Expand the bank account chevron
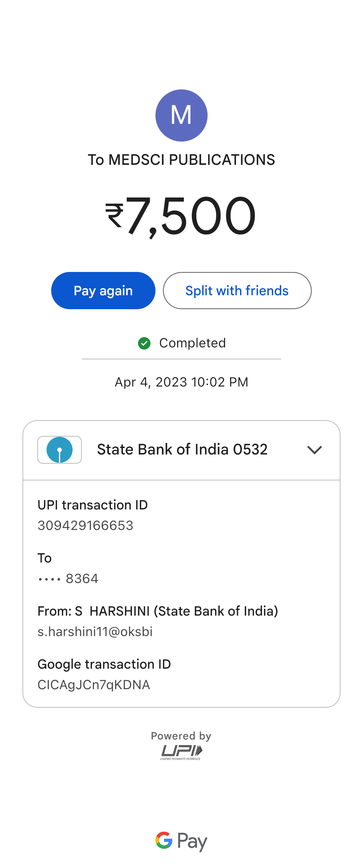 coord(315,450)
